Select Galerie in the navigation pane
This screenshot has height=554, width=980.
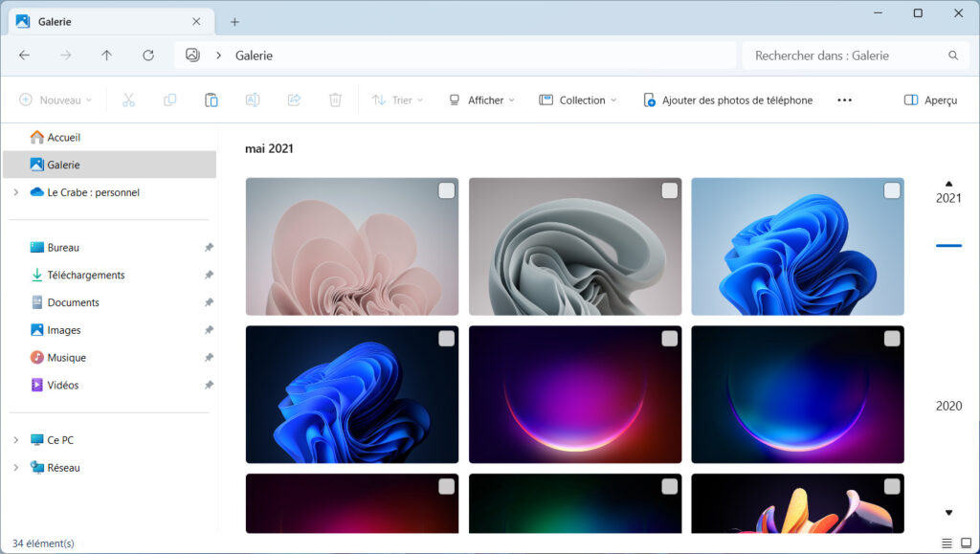point(109,165)
